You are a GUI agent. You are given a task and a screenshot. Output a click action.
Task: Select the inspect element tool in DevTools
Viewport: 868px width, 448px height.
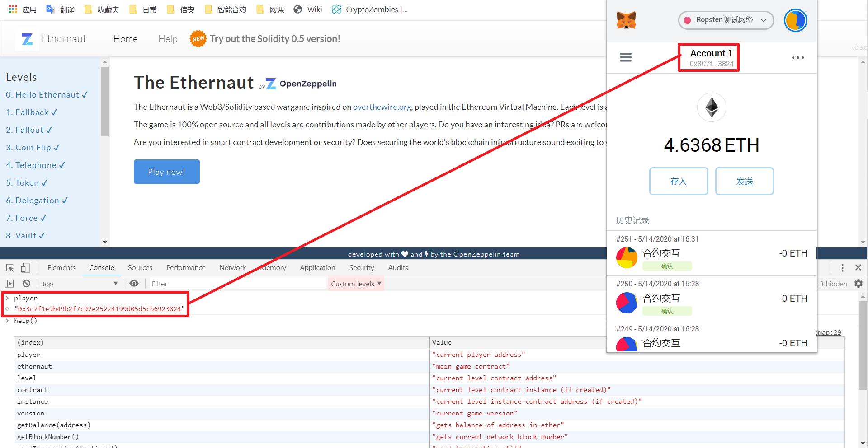coord(10,268)
